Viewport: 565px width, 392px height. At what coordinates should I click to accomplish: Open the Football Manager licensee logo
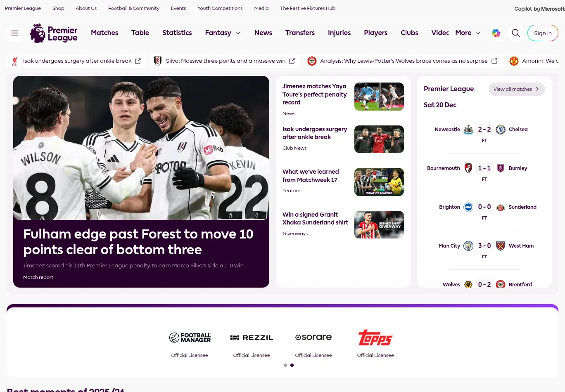pos(190,338)
